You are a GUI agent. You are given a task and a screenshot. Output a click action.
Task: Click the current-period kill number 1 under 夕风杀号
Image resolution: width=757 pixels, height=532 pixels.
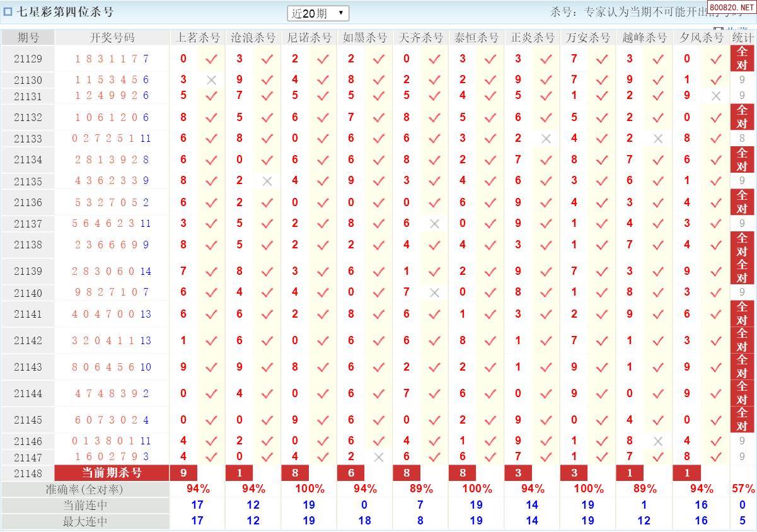[687, 473]
